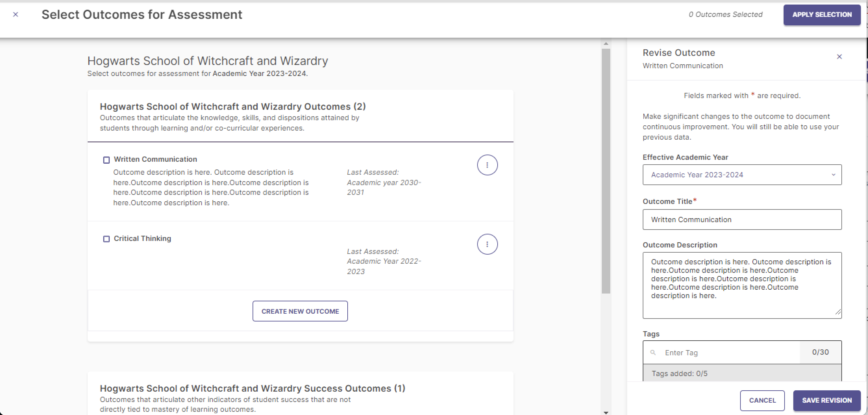Viewport: 868px width, 415px height.
Task: Check the Written Communication outcome
Action: point(106,160)
